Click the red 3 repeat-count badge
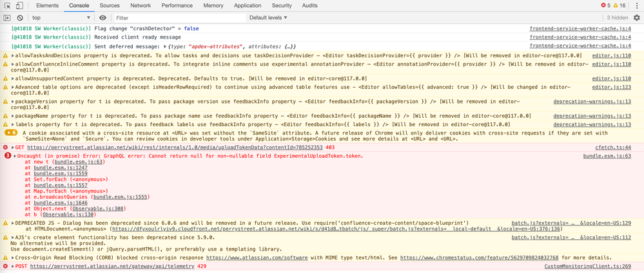644x273 pixels. pos(7,156)
